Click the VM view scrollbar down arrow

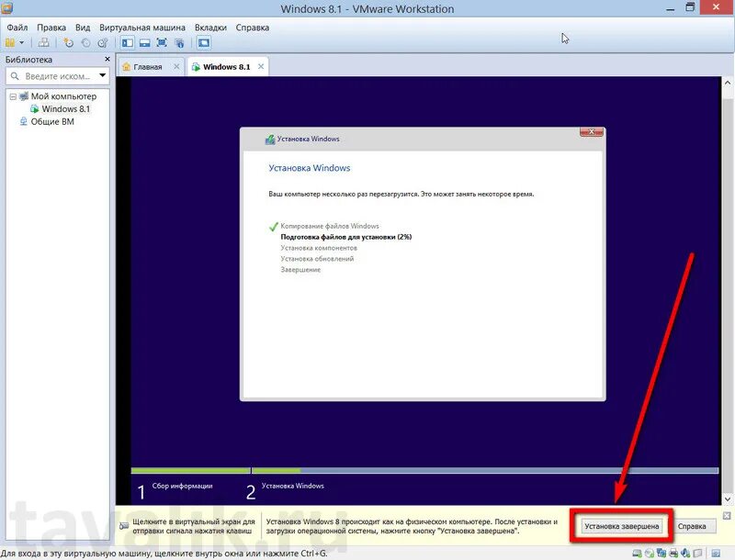(728, 499)
